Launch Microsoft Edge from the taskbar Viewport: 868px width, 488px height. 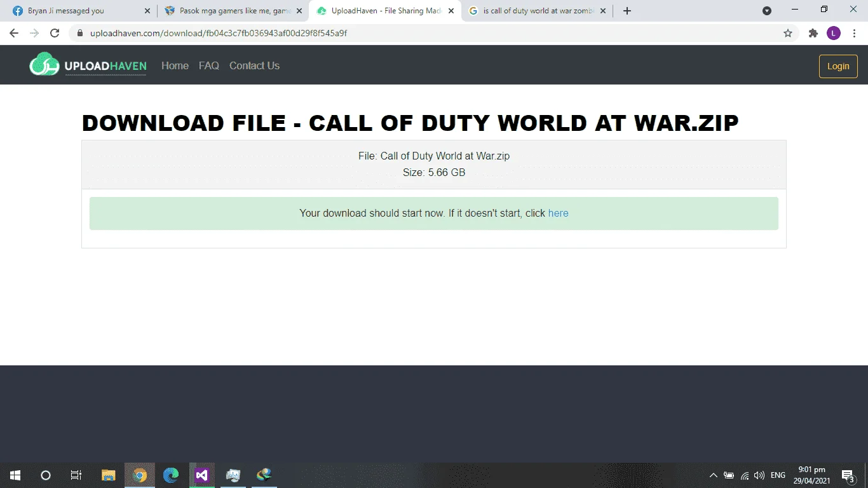click(171, 475)
